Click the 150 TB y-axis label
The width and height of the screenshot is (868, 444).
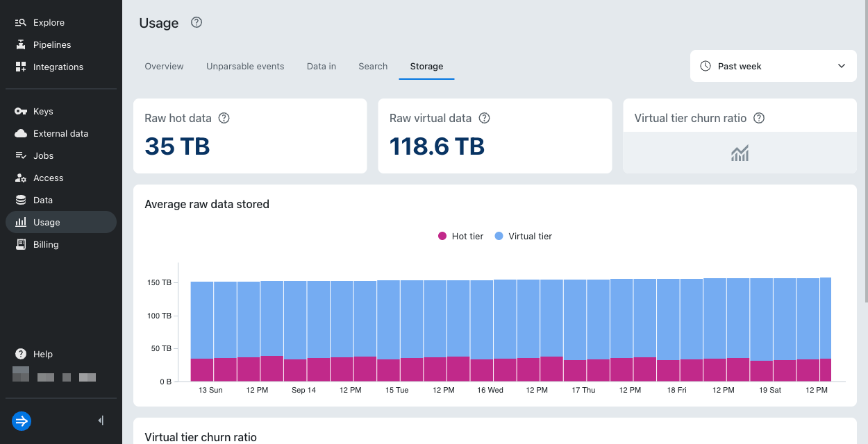[x=159, y=282]
